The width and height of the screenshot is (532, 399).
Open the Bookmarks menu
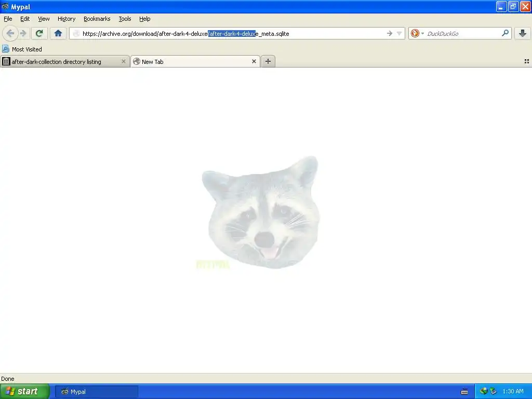97,19
